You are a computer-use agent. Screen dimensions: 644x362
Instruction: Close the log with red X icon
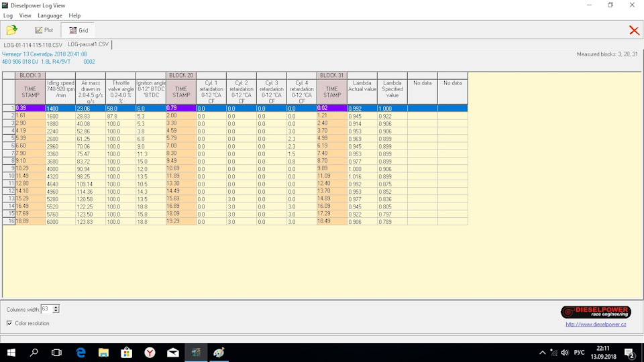tap(634, 30)
